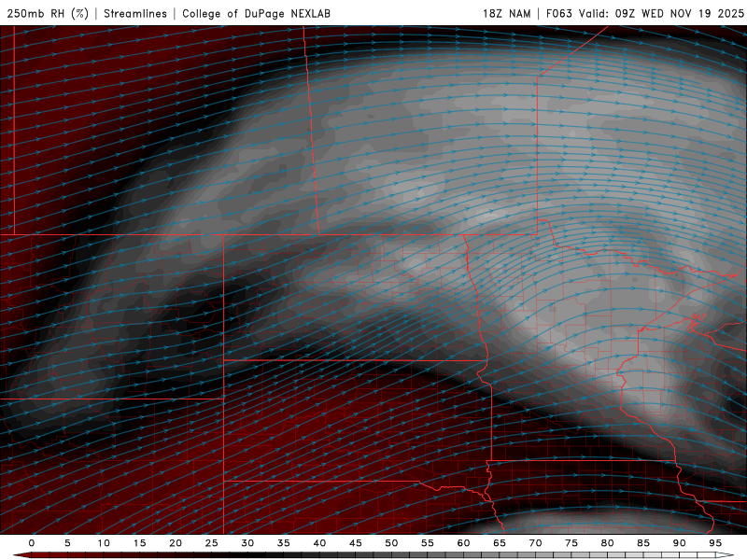This screenshot has height=560, width=747.
Task: Click the '5' value on the color scale
Action: click(67, 543)
